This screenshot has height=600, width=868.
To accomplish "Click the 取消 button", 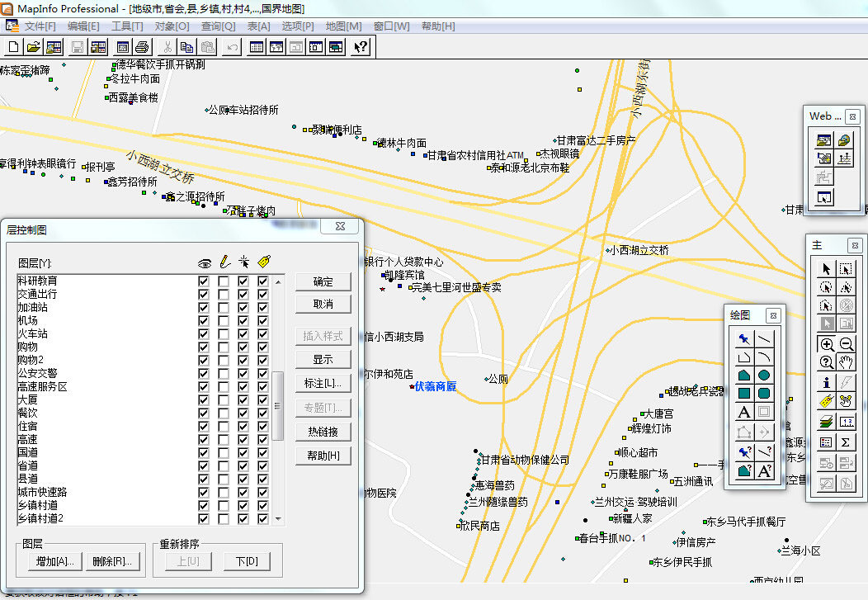I will point(323,304).
